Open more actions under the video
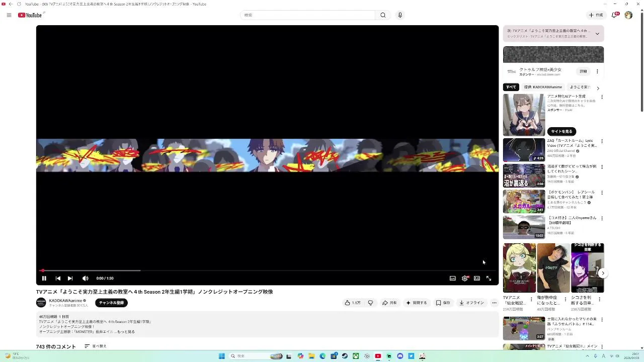 pos(494,303)
